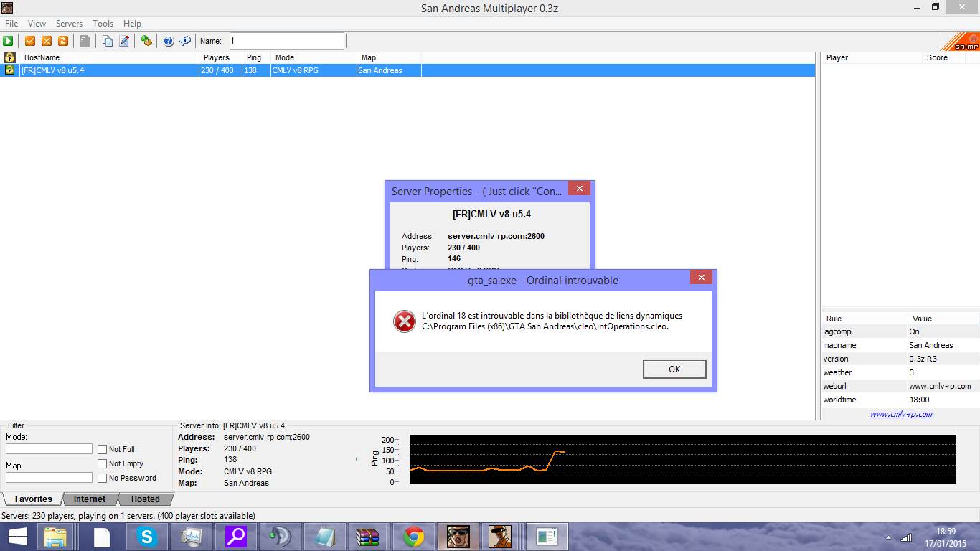Sort by the HostName column header
The height and width of the screenshot is (551, 980).
pyautogui.click(x=110, y=57)
